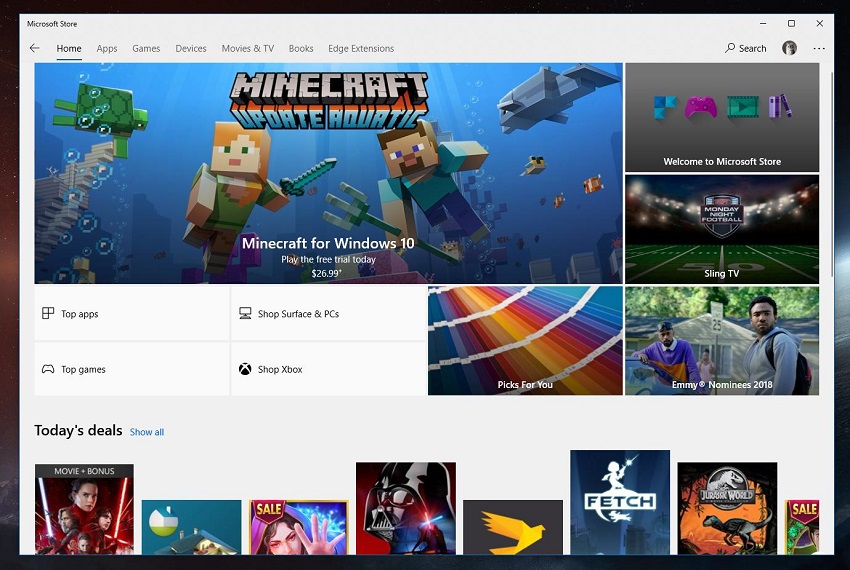Open the Emmy Nominees 2018 tile
Image resolution: width=850 pixels, height=570 pixels.
(x=722, y=340)
